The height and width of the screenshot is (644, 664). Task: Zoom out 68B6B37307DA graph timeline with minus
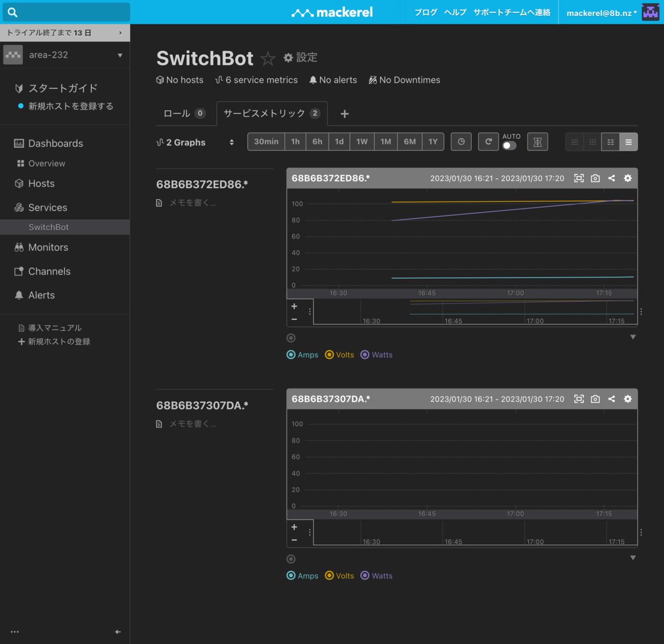tap(294, 540)
